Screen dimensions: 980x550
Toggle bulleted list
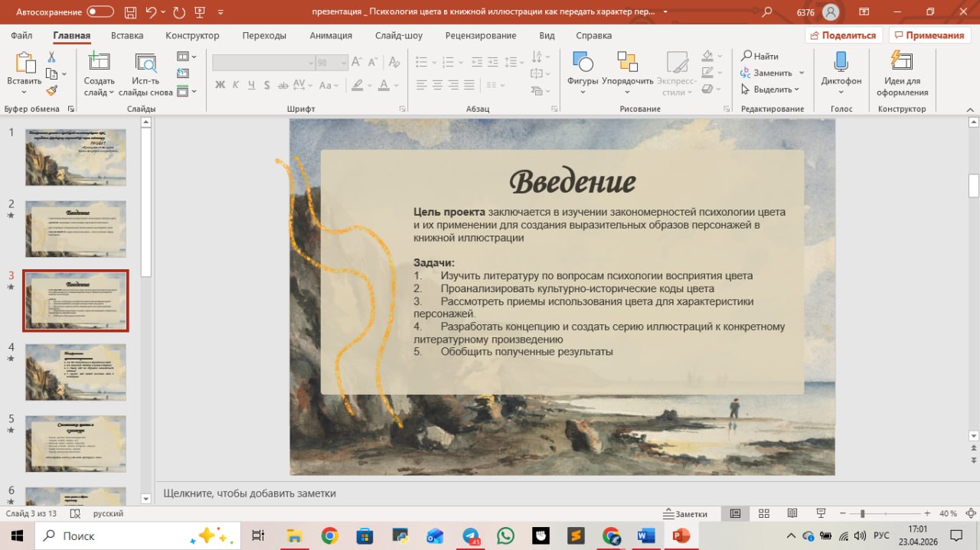pyautogui.click(x=420, y=63)
